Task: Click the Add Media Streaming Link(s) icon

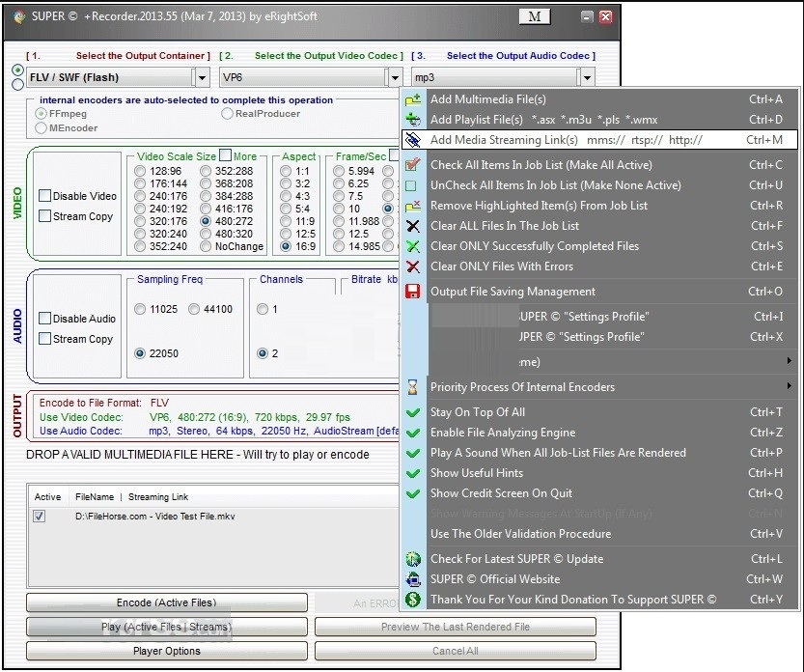Action: [x=413, y=140]
